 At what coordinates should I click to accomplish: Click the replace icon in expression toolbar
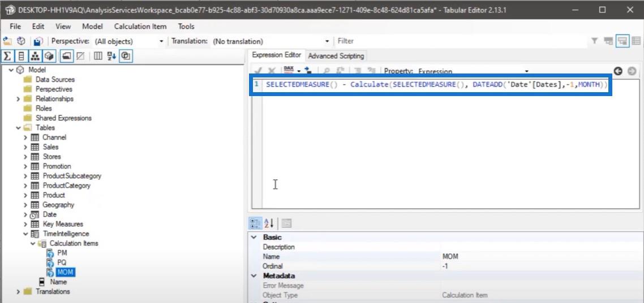point(341,71)
